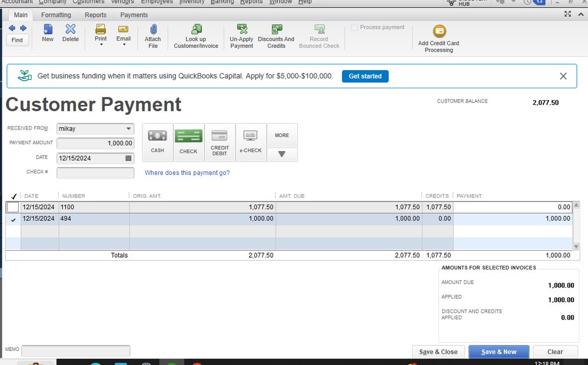The image size is (588, 365).
Task: Click Record Bounced Check
Action: 319,36
